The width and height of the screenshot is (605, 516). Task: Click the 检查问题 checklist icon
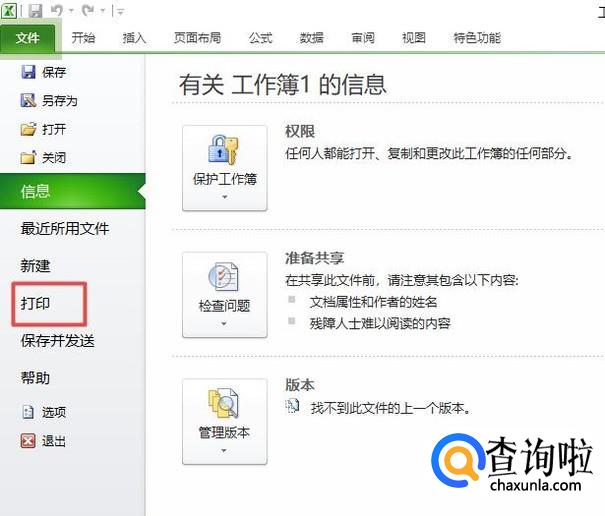[x=223, y=276]
